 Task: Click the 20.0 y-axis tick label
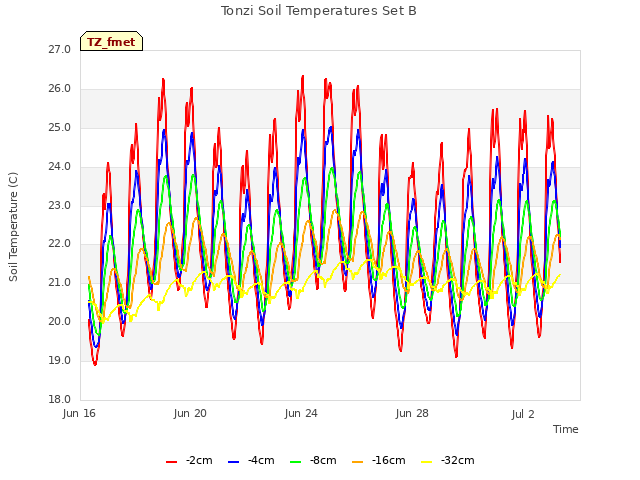(60, 321)
